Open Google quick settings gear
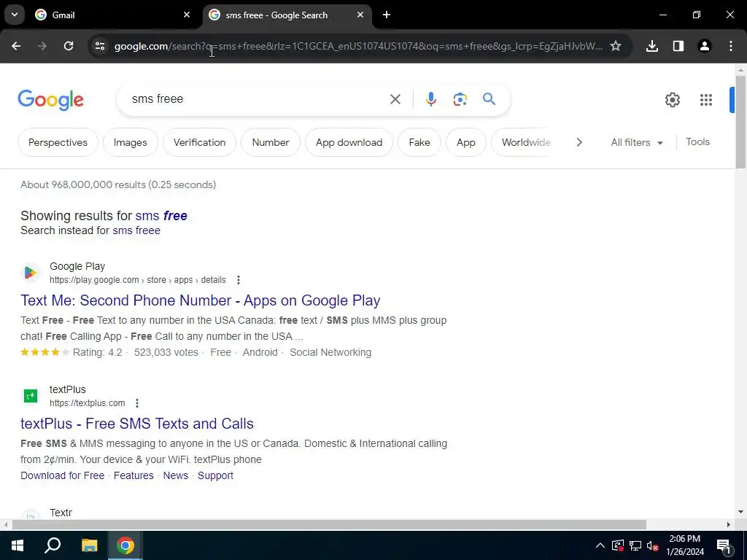The width and height of the screenshot is (747, 560). (672, 99)
